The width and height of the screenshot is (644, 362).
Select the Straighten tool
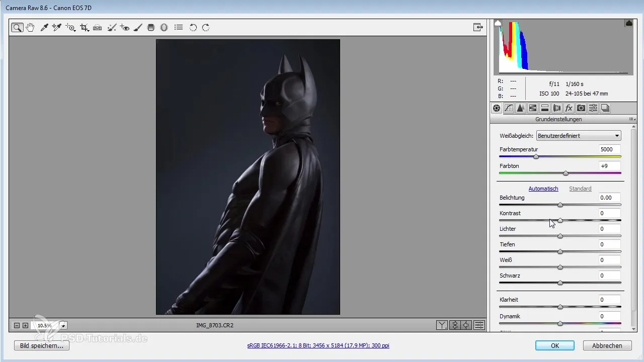98,28
